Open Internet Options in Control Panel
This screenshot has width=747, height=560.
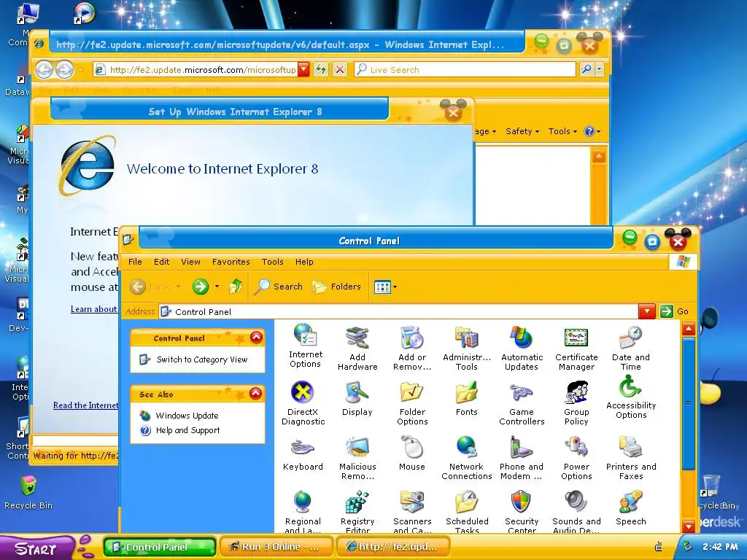[305, 346]
